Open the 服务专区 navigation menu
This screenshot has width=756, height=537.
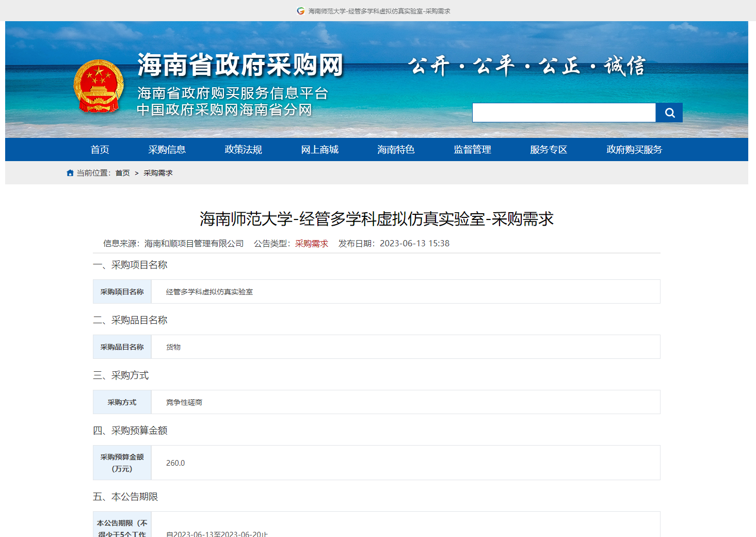point(549,150)
